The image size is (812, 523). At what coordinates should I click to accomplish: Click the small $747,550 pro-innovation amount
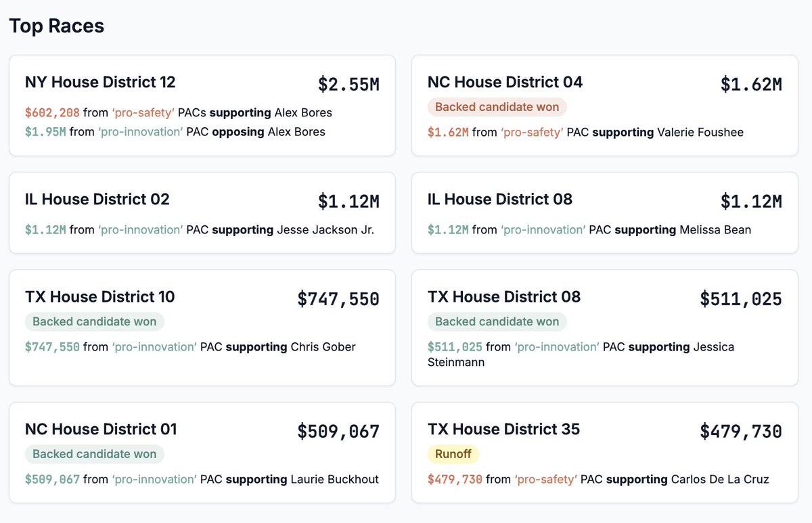pos(52,347)
